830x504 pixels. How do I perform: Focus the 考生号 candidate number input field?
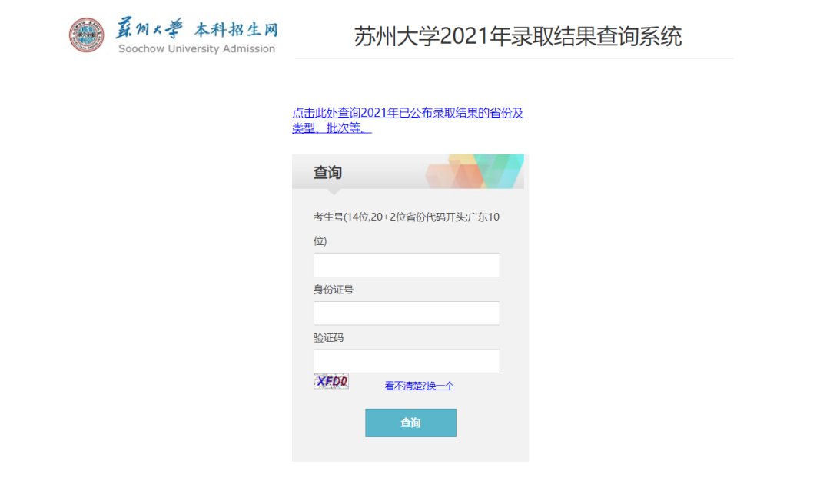click(407, 265)
